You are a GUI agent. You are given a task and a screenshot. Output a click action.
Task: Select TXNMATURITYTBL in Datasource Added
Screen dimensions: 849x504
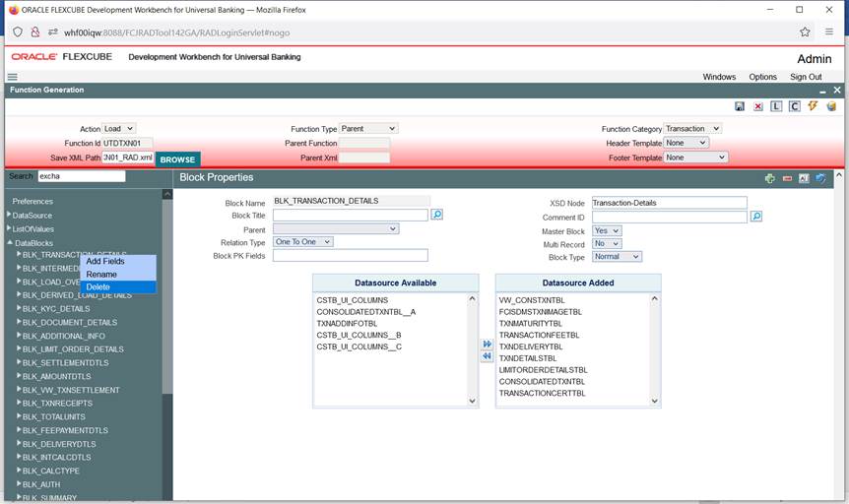531,323
